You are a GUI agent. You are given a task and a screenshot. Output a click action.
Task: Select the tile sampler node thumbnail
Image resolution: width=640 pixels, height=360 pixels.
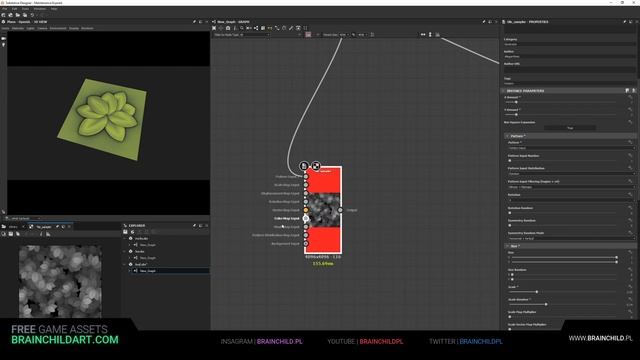323,210
